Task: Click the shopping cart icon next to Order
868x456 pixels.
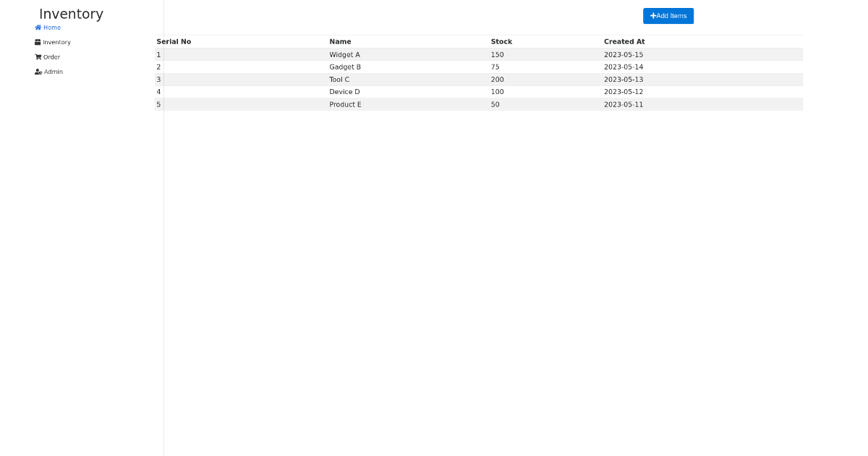Action: click(x=38, y=56)
